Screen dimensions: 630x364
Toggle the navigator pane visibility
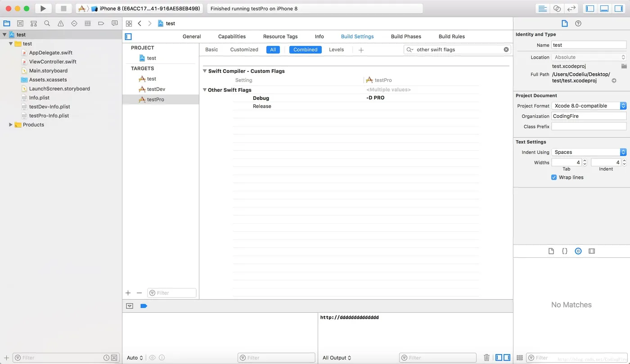coord(590,9)
